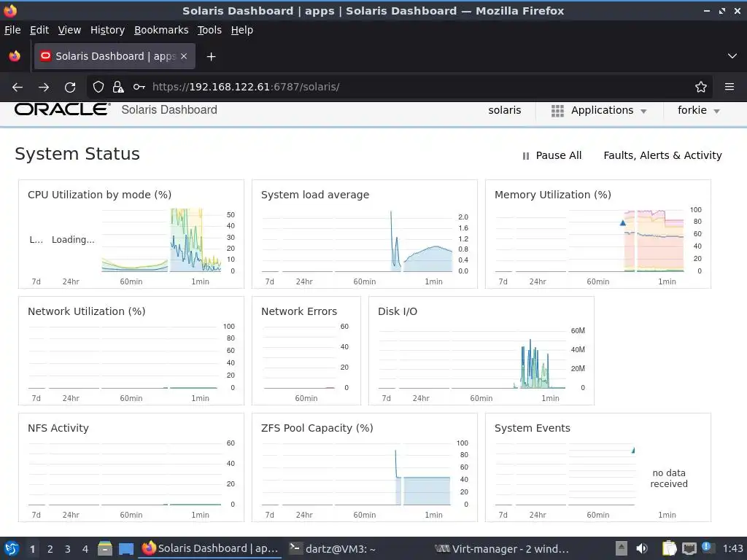Click the event marker in System Events chart

tap(633, 450)
